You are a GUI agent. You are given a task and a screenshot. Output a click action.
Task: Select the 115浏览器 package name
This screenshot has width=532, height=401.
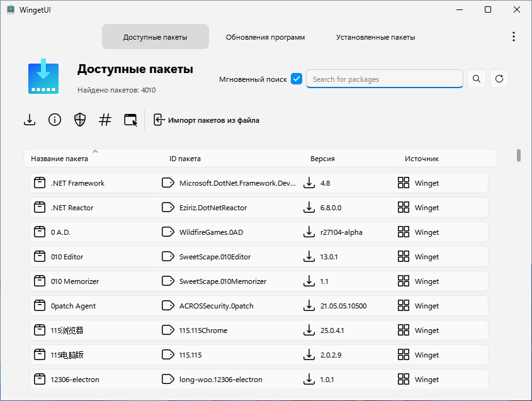coord(67,330)
